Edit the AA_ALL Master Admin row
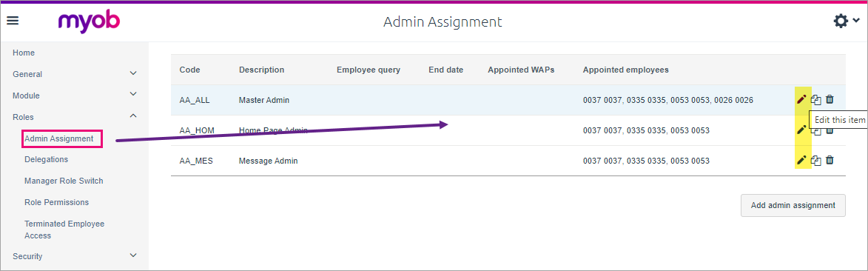This screenshot has height=271, width=868. click(801, 100)
